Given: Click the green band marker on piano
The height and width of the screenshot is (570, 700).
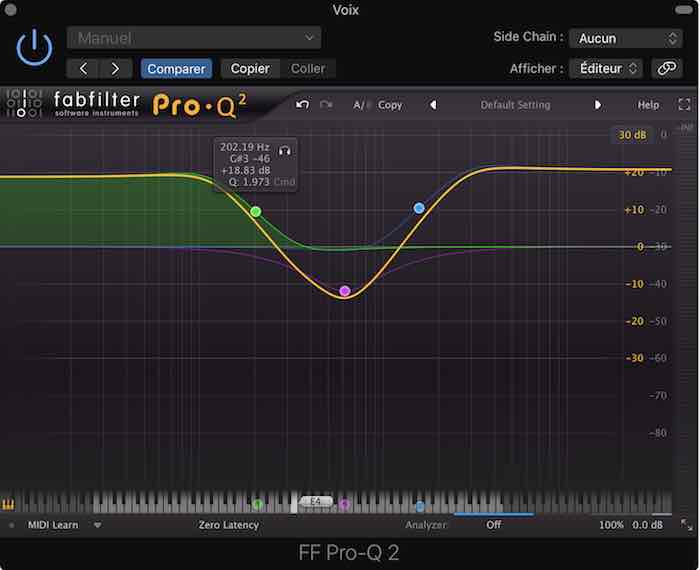Looking at the screenshot, I should pos(257,505).
